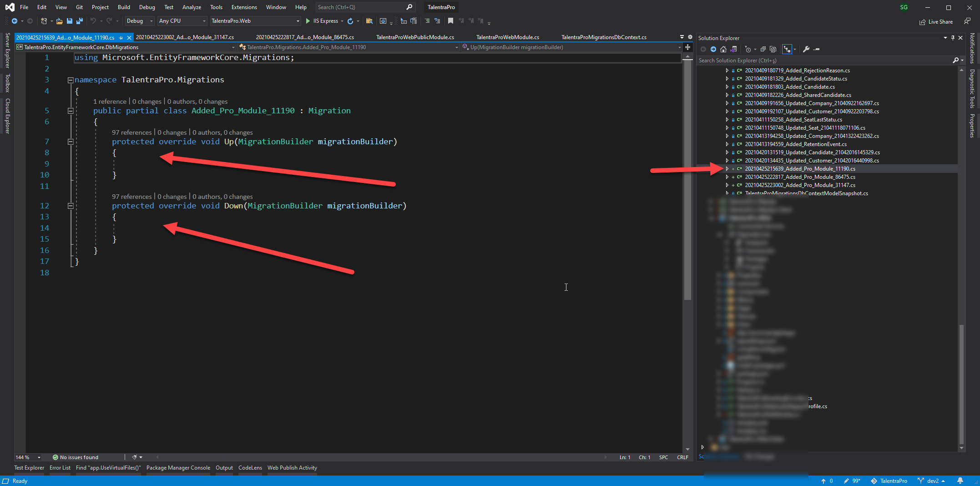Click the Search Solution Explorer field

823,61
